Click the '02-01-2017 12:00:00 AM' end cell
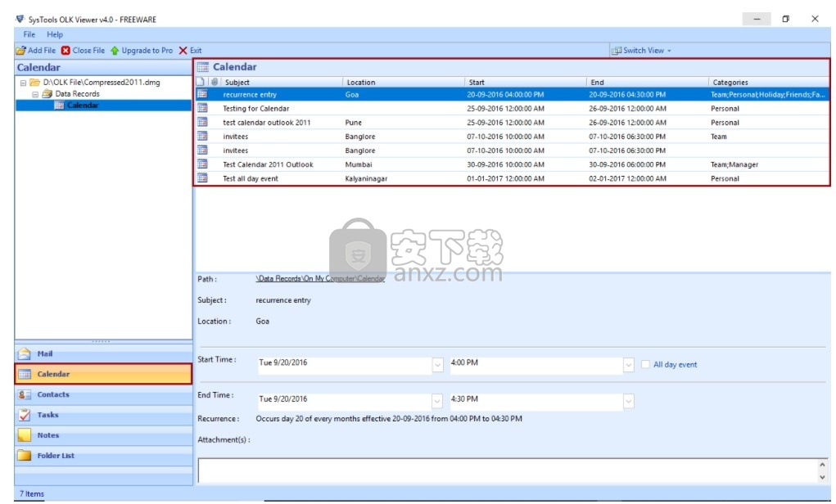This screenshot has height=504, width=836. (627, 178)
